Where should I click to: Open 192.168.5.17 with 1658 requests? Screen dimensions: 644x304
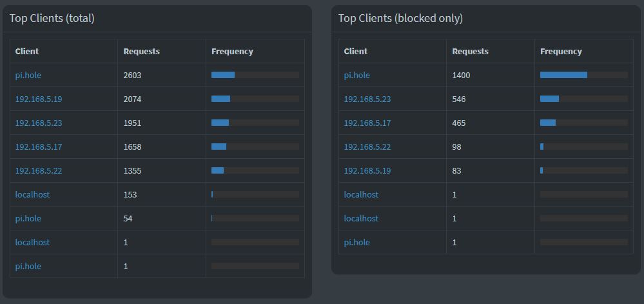pos(39,147)
